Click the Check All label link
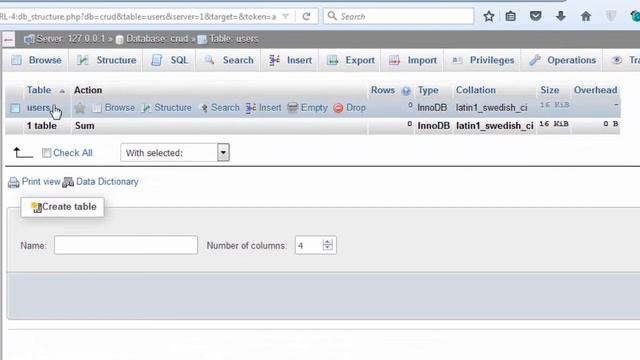640x360 pixels. (73, 153)
